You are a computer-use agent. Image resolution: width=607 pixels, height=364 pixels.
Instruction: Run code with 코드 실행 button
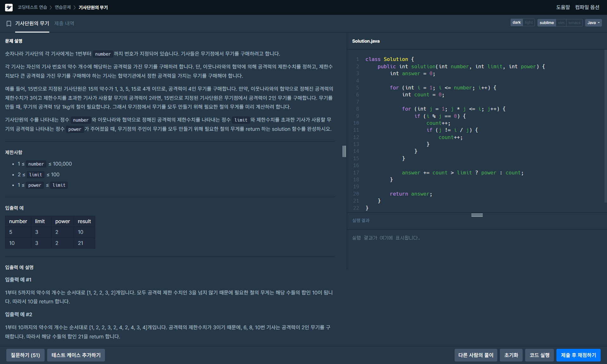tap(539, 355)
